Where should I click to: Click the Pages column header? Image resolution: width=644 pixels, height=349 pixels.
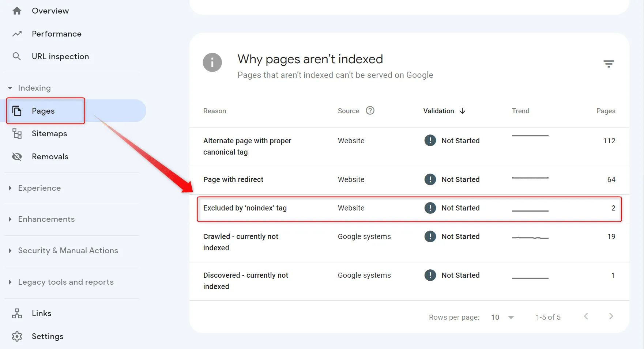[606, 111]
